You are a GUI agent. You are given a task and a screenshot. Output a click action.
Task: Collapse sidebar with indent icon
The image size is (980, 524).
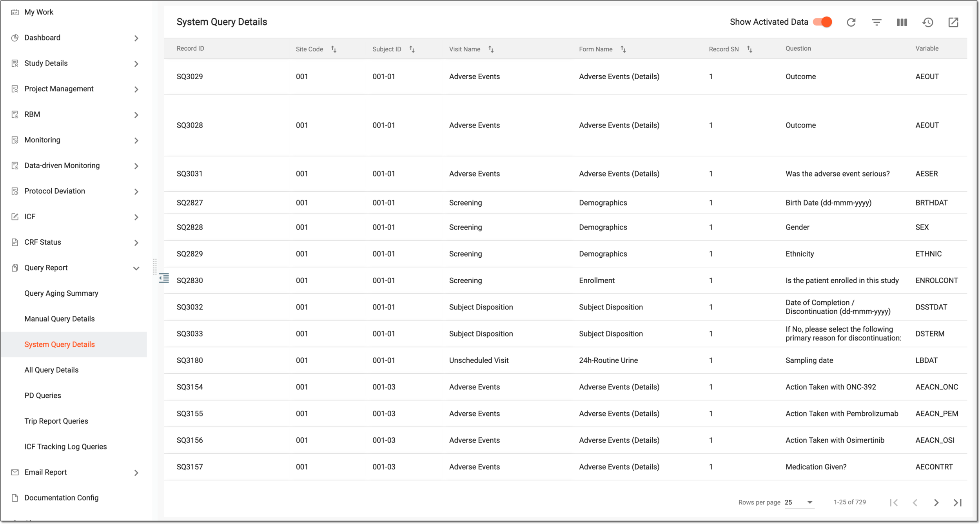click(x=164, y=278)
